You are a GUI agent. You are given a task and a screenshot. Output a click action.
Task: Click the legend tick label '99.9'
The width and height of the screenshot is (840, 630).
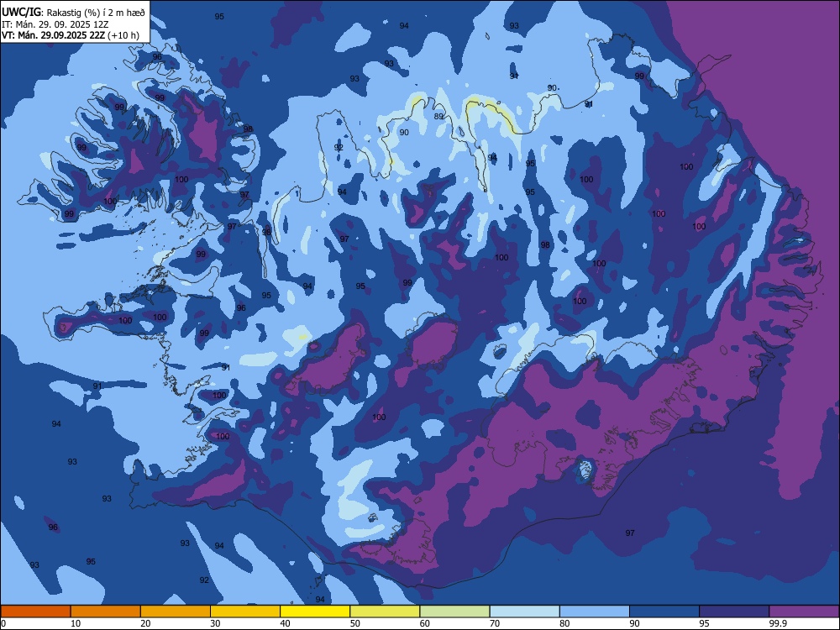(778, 623)
